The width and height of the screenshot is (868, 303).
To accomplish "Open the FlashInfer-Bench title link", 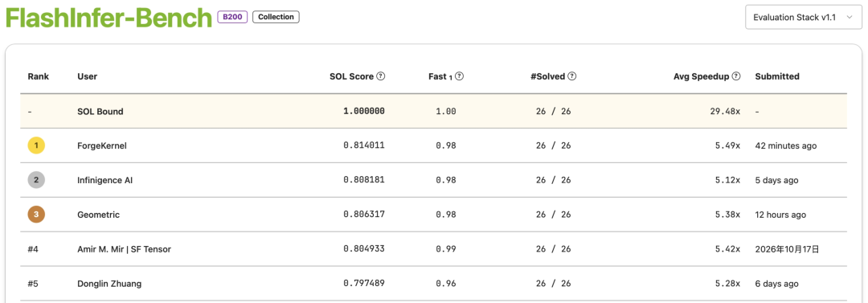I will click(x=109, y=18).
